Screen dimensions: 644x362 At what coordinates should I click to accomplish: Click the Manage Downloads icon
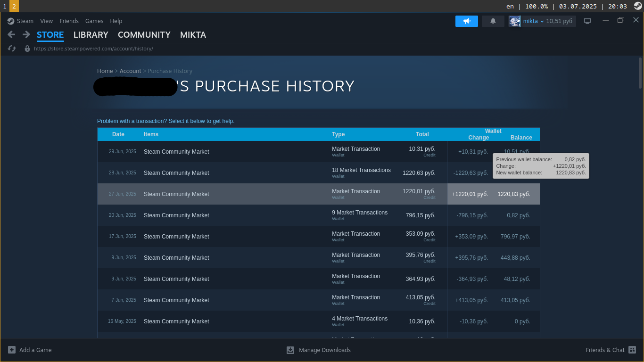tap(290, 350)
